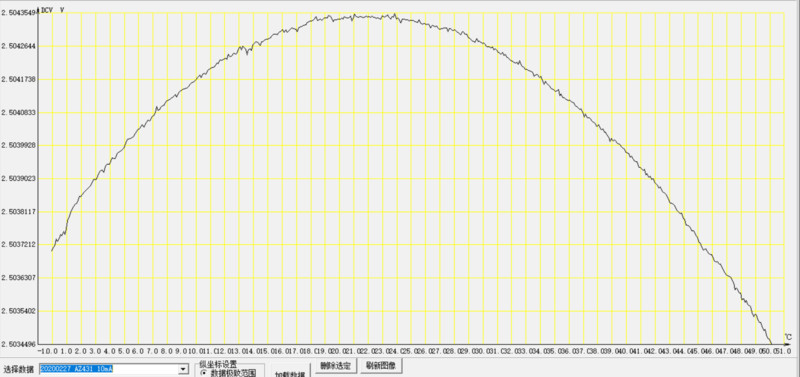Click the 2.5041738 y-axis label
The image size is (800, 377).
pyautogui.click(x=18, y=79)
